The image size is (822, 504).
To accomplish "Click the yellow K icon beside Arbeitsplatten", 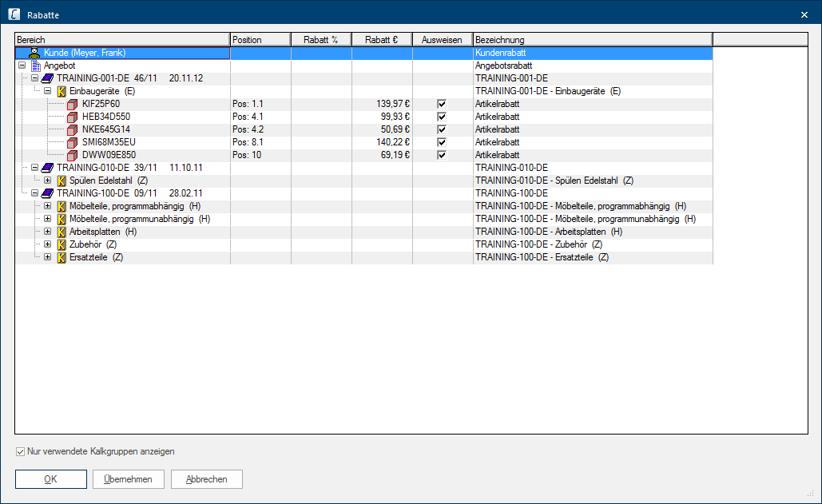I will [x=61, y=232].
